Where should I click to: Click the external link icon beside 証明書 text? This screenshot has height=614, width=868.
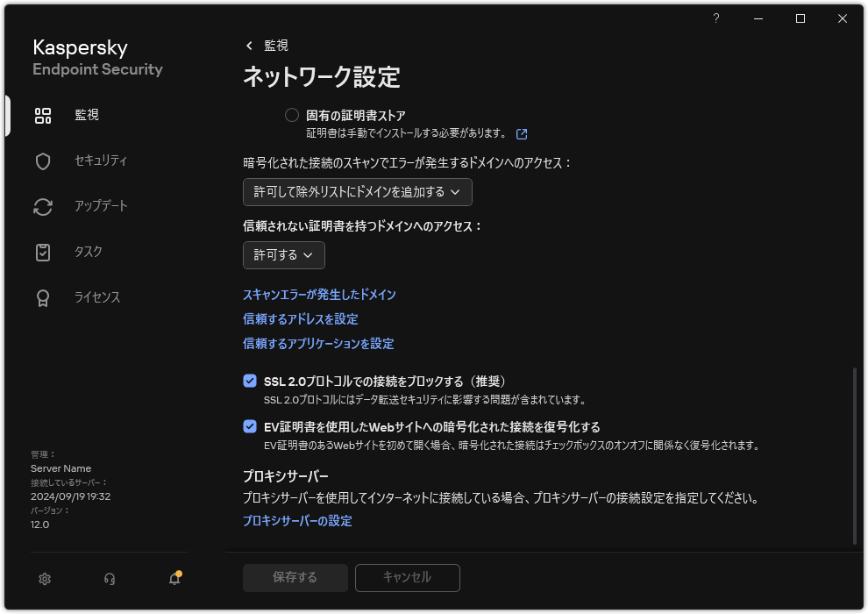pos(522,133)
